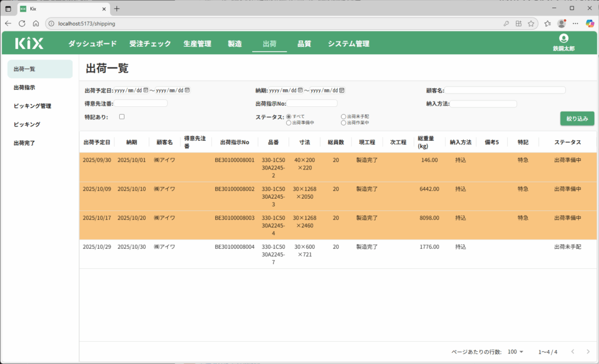Open calendar picker for 出荷予定日 start date
The image size is (599, 364).
146,91
